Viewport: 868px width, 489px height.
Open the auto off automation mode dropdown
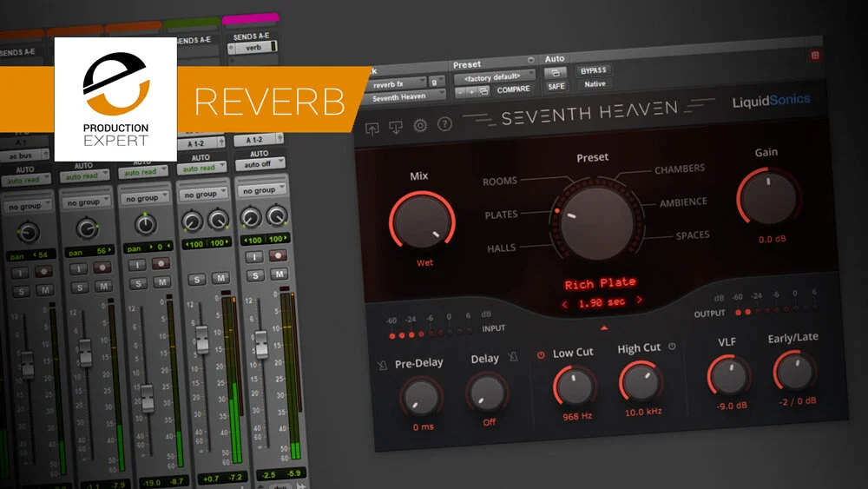pyautogui.click(x=260, y=164)
